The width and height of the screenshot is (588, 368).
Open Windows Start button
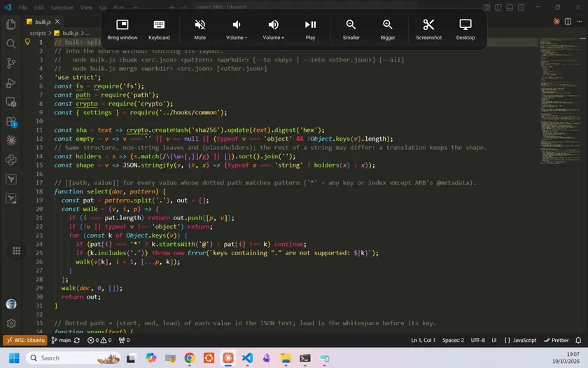coord(14,358)
